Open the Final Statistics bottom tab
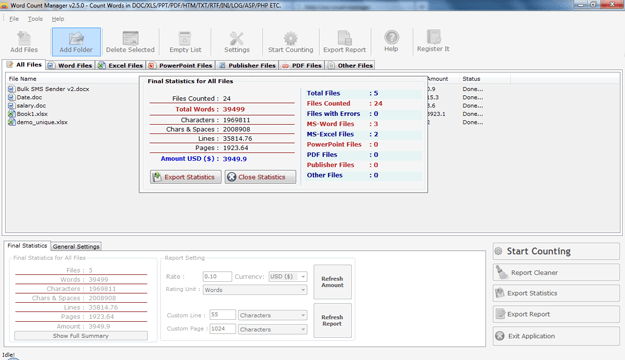The height and width of the screenshot is (360, 625). tap(27, 246)
